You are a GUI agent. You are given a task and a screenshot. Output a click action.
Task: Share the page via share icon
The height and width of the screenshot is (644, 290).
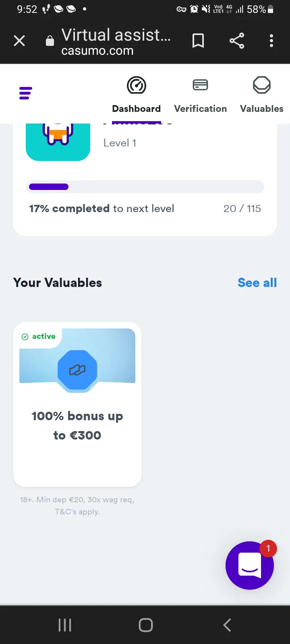(x=237, y=41)
